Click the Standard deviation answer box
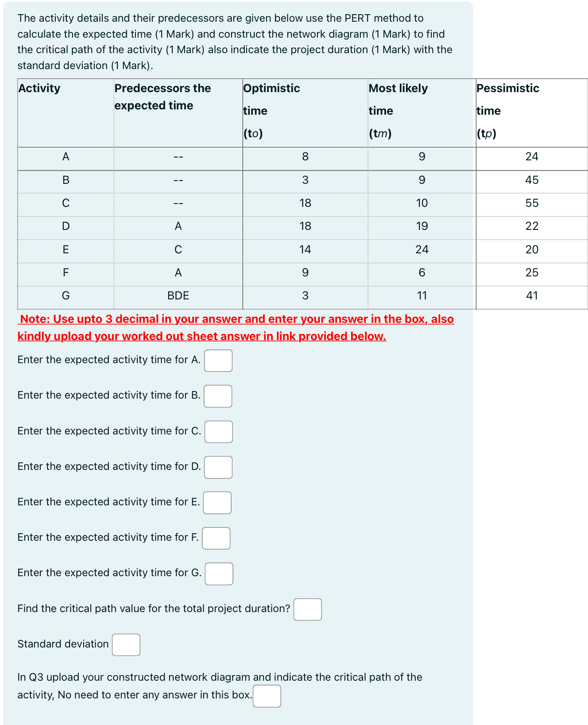 (126, 645)
